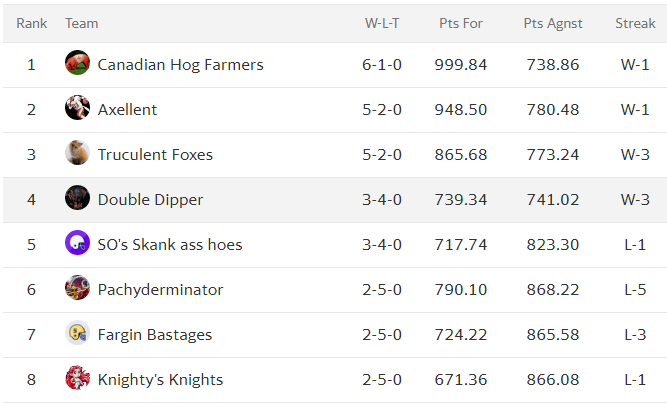Viewport: 667px width, 404px height.
Task: Click the Canadian Hog Farmers team avatar
Action: tap(77, 63)
